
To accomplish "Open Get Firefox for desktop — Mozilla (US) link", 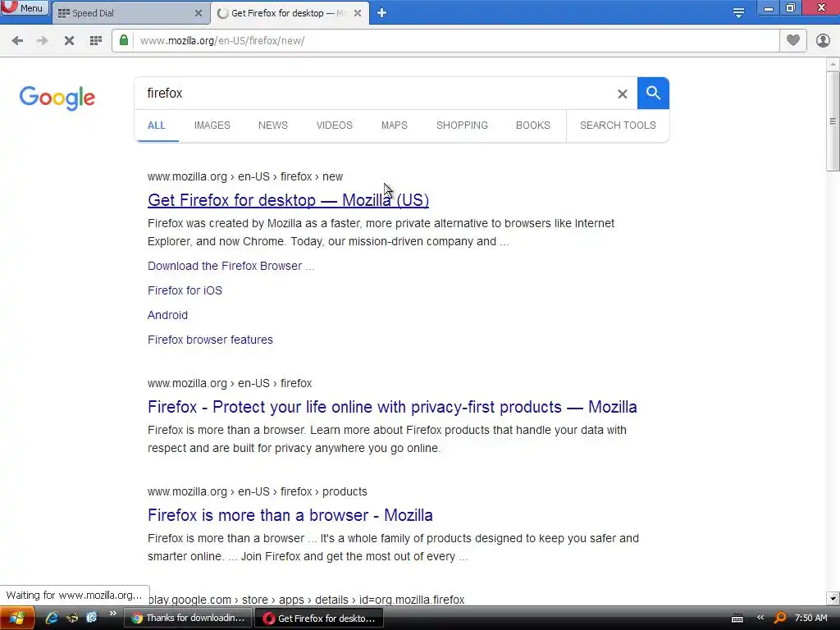I will tap(288, 200).
